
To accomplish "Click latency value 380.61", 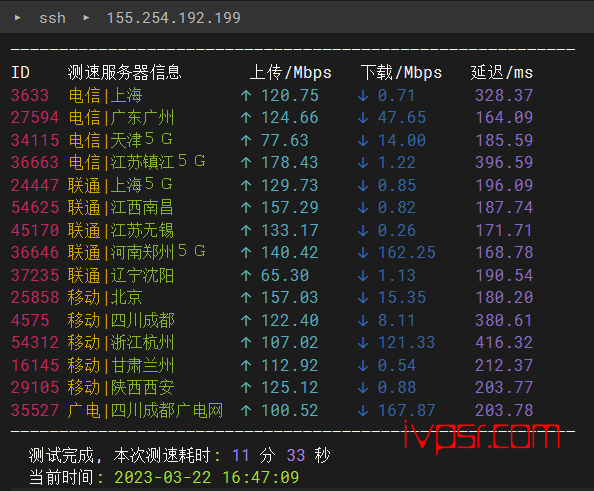I will tap(504, 321).
